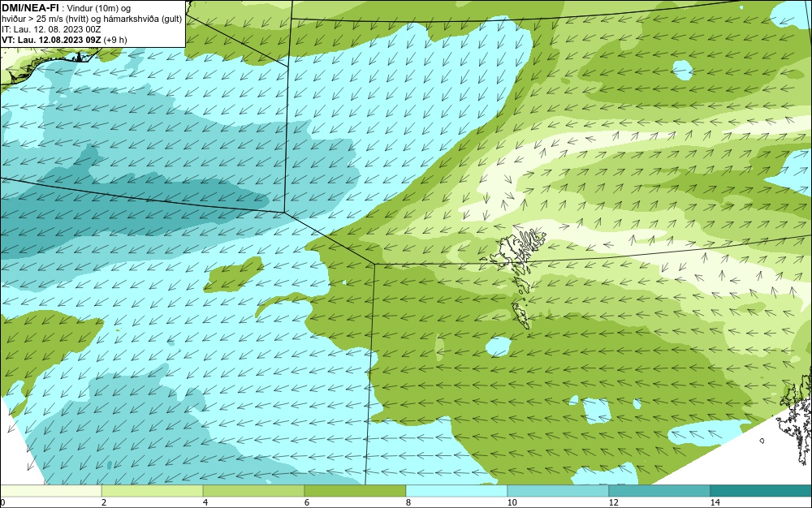Click the 'VT: Lau. 12.08.2023 09Z' valid time
812x508 pixels.
coord(52,39)
